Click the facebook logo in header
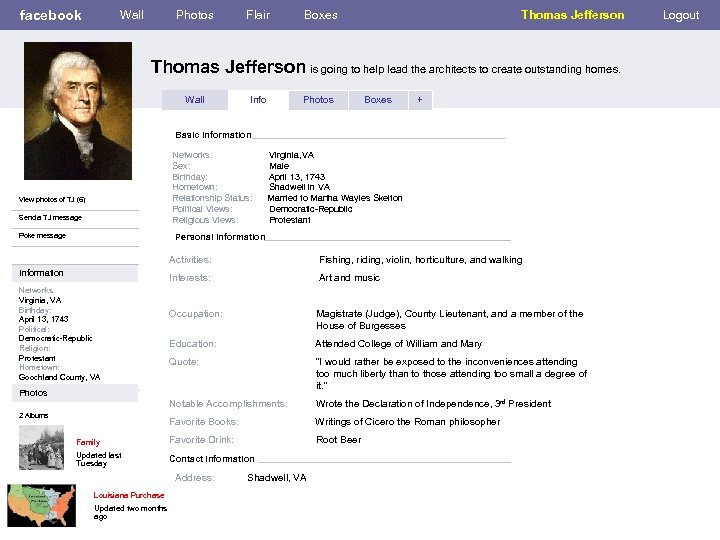This screenshot has width=720, height=540. (x=51, y=15)
